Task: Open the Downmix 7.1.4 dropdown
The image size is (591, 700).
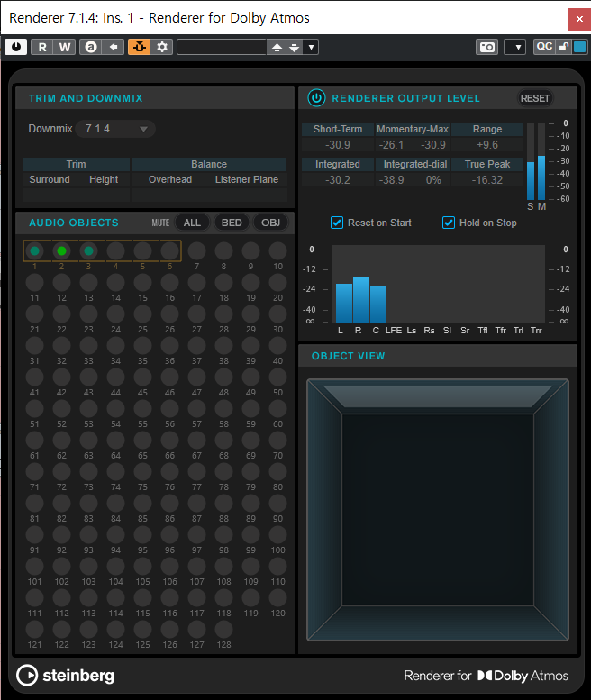Action: (x=115, y=129)
